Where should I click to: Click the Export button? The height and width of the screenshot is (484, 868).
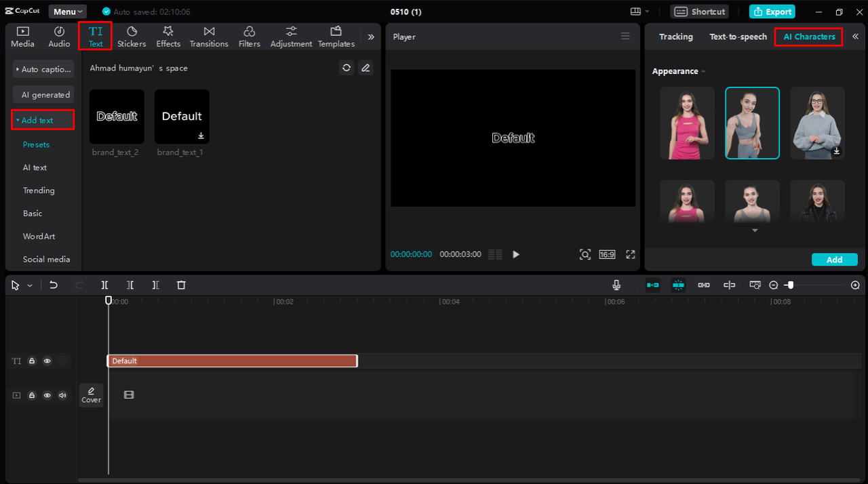tap(772, 12)
